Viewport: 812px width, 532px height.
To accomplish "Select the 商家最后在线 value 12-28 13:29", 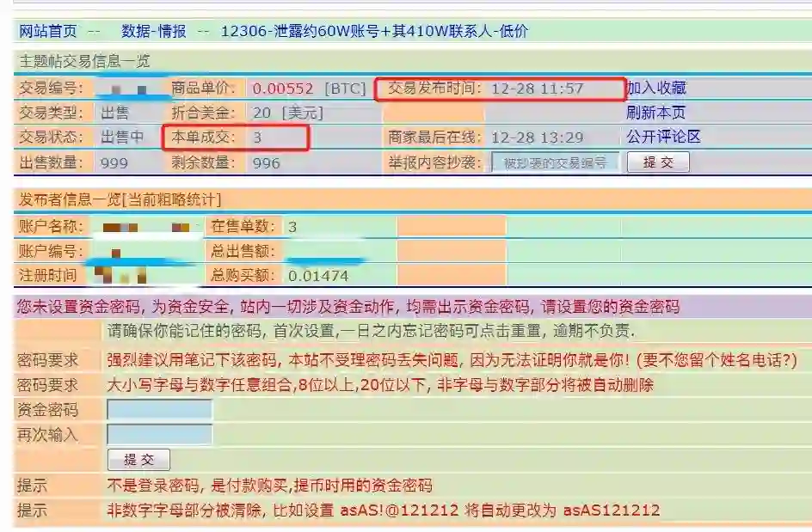I will (537, 138).
